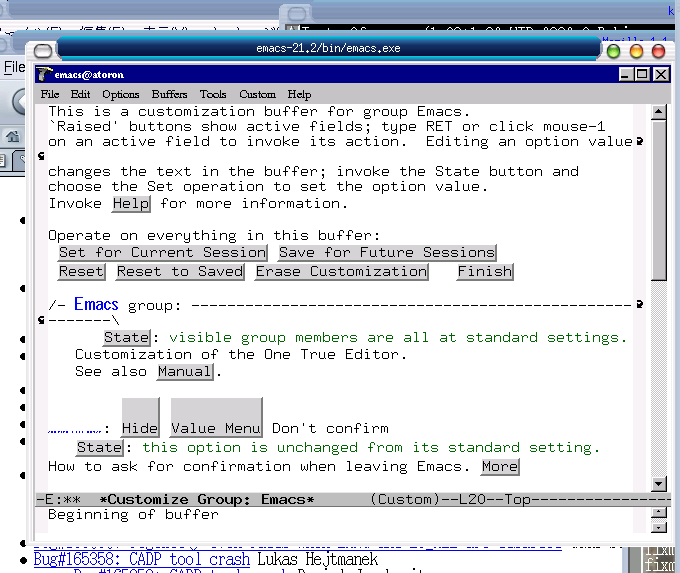The image size is (680, 573).
Task: Click 'Don't confirm' value text
Action: click(x=330, y=429)
